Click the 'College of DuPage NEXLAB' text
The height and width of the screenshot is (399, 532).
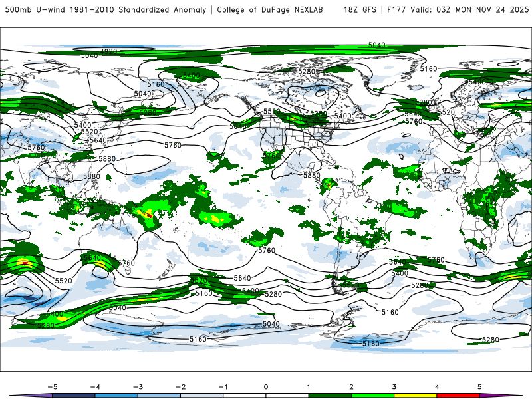click(270, 10)
